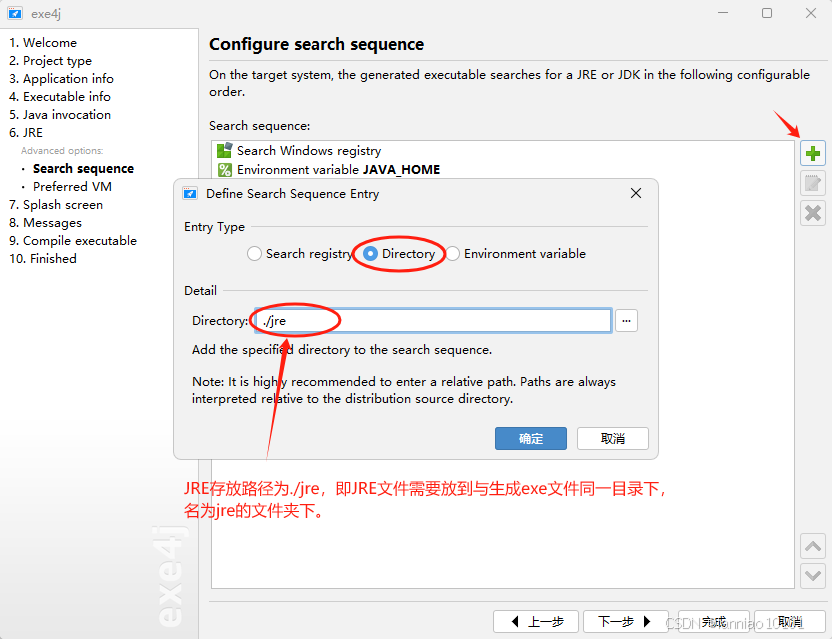Maximize the exe4j window

pos(767,13)
